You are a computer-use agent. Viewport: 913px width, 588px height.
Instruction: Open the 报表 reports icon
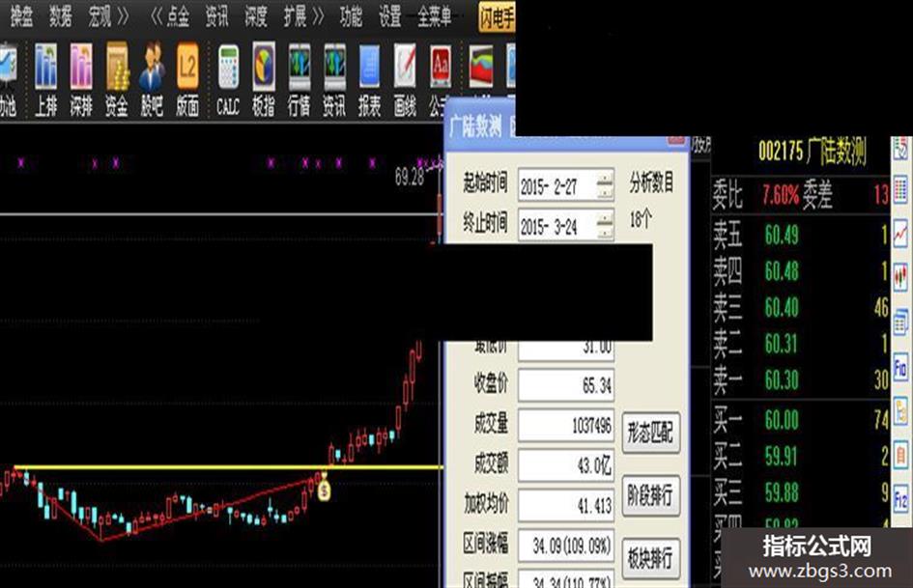369,80
